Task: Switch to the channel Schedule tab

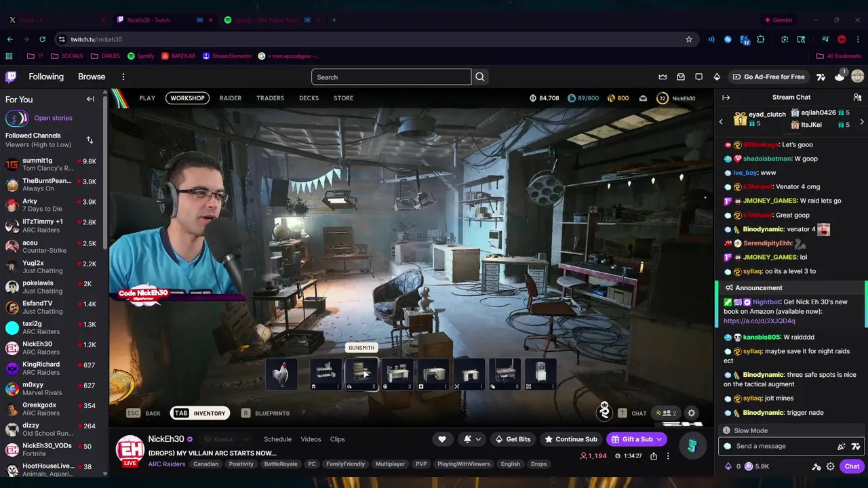Action: 277,439
